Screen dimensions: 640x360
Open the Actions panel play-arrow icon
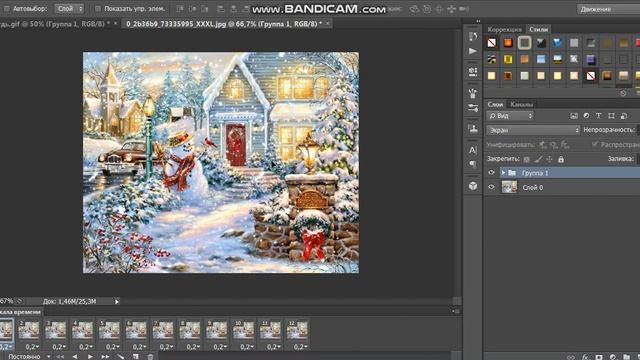point(473,51)
